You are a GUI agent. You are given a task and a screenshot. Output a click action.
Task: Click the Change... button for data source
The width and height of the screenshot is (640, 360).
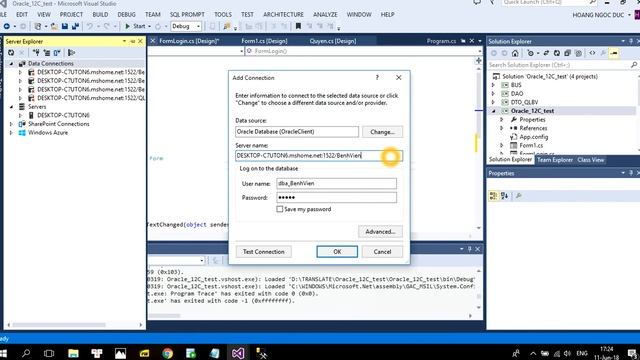pos(382,132)
